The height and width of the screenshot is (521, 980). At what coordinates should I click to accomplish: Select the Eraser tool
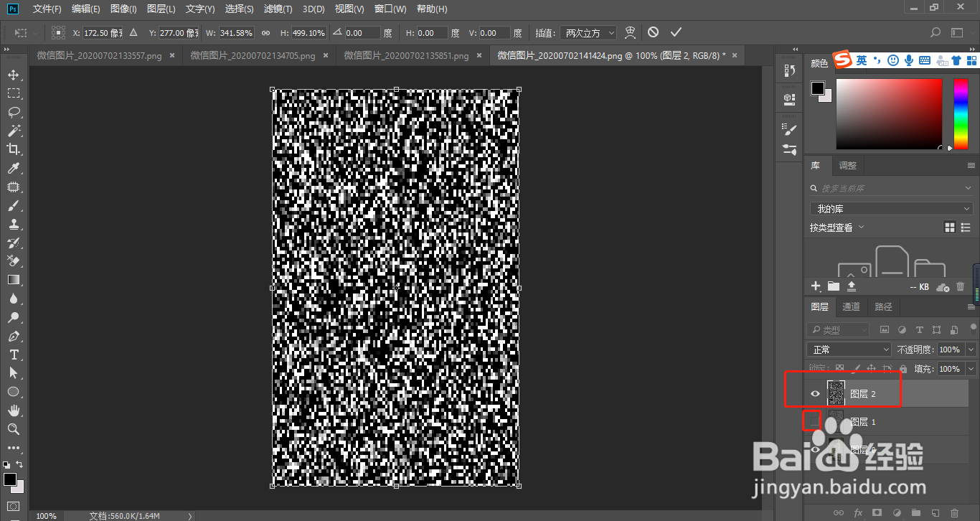pos(13,261)
